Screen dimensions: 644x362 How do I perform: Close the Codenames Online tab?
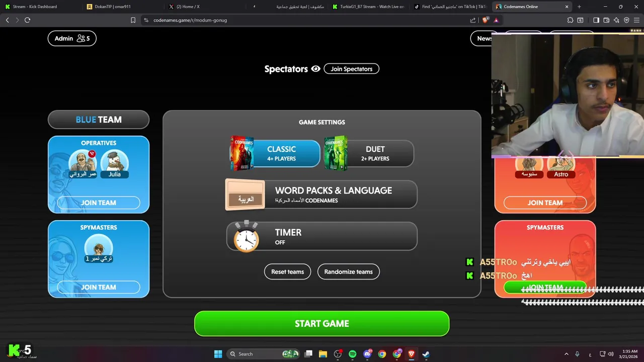click(567, 7)
